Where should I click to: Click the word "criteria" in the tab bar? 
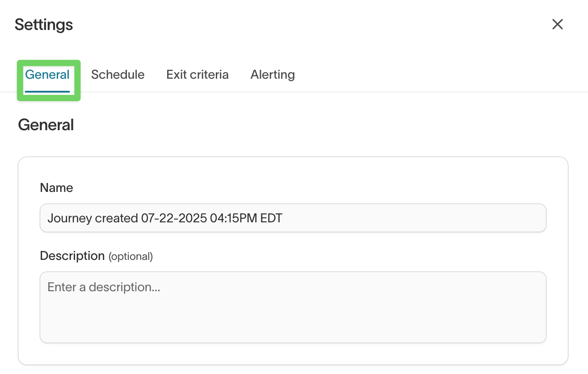(x=208, y=75)
